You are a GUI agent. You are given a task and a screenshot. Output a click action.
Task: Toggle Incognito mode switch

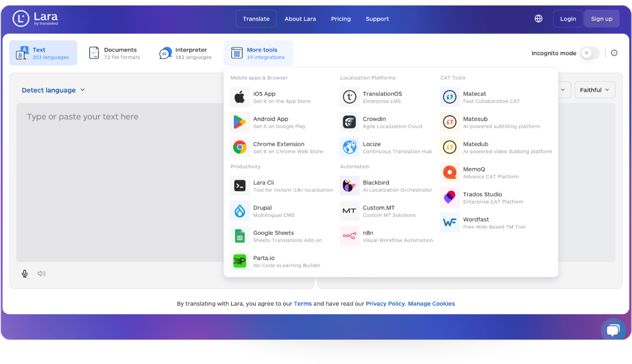pyautogui.click(x=590, y=53)
